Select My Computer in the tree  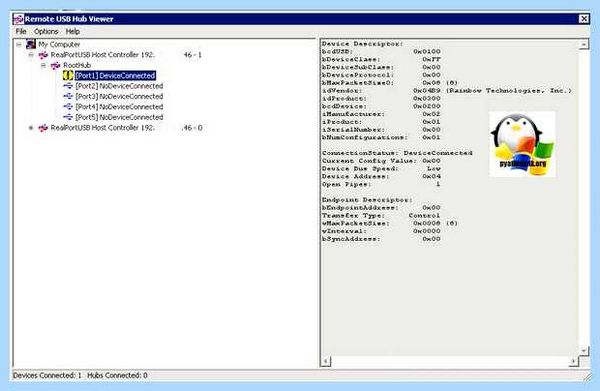[x=59, y=44]
